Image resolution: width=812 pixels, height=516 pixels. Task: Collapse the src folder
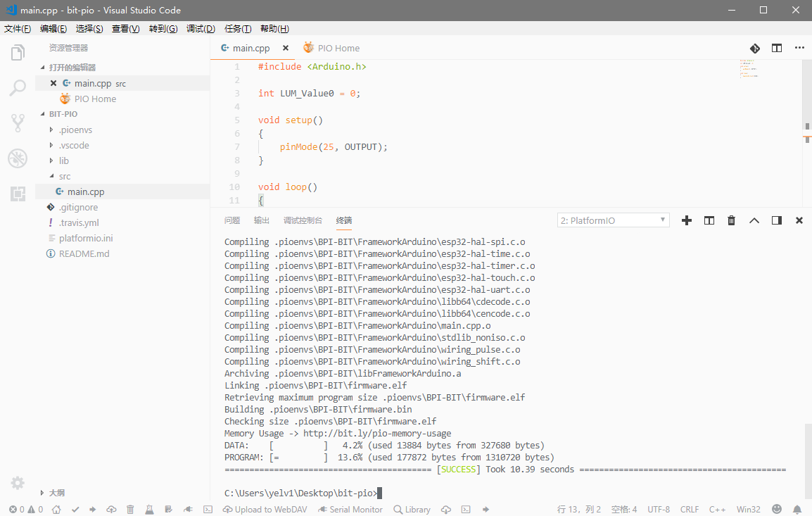tap(64, 177)
